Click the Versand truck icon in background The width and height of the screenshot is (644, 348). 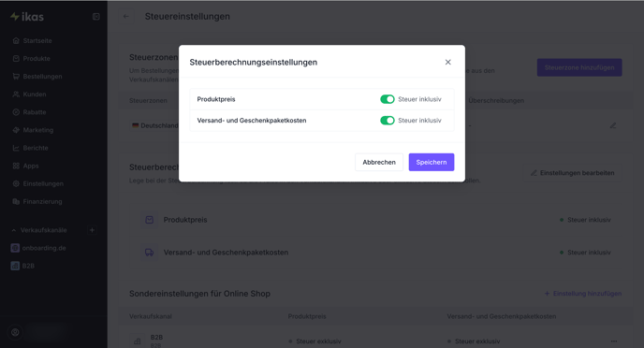click(x=150, y=253)
